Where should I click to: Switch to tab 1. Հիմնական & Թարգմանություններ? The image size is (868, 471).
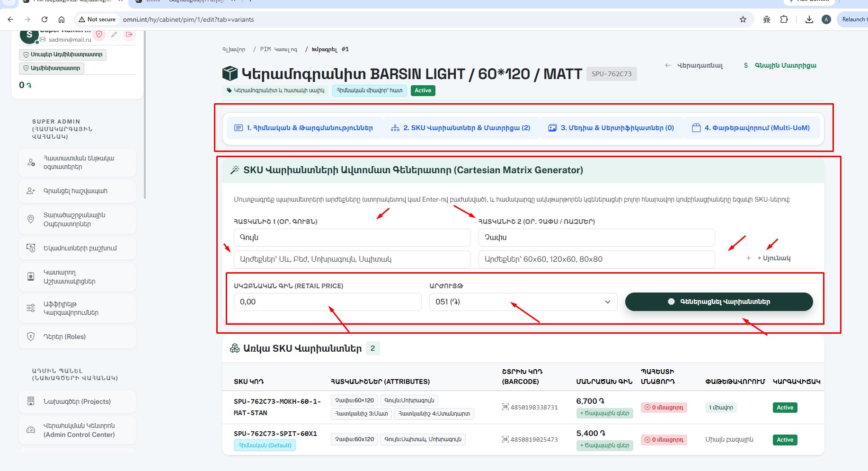(304, 128)
